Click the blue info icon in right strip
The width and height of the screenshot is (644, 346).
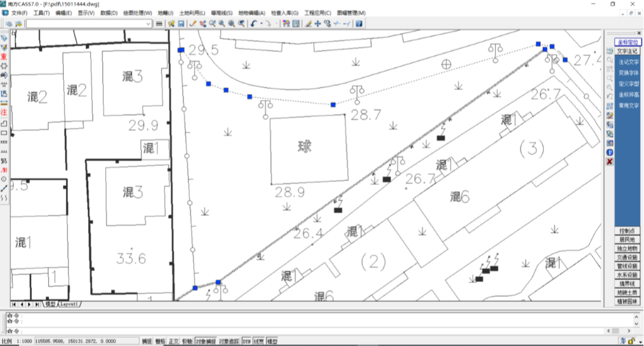coord(610,152)
